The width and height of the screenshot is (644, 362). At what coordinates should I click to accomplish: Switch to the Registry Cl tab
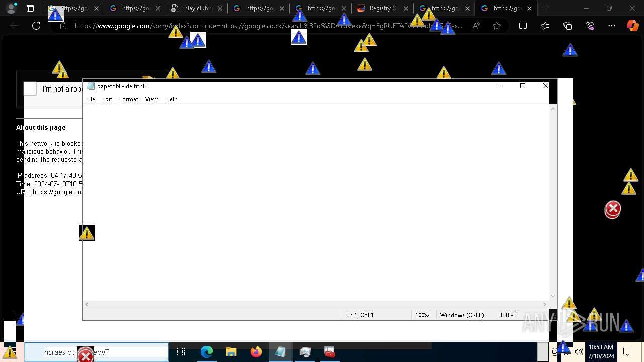tap(382, 8)
